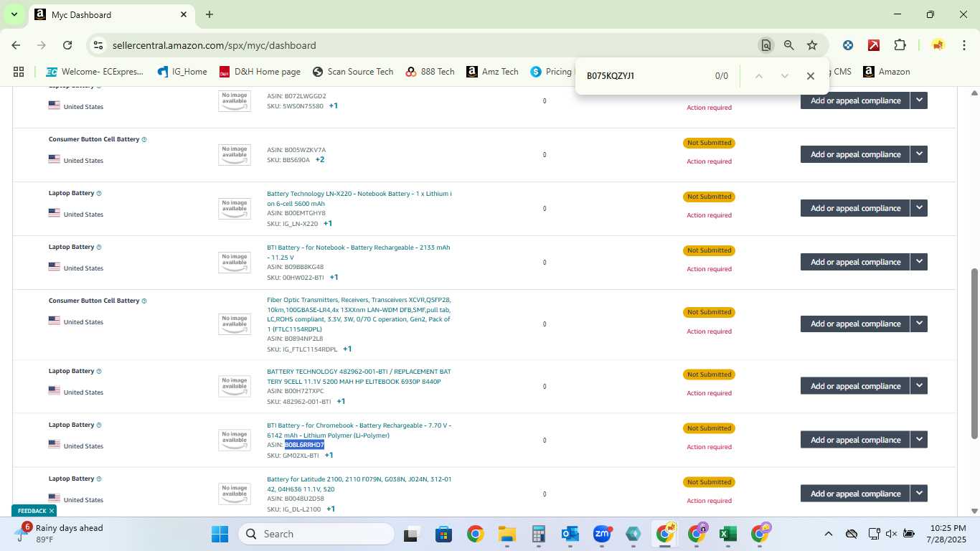View site information for sellercentral.amazon.com

point(98,45)
